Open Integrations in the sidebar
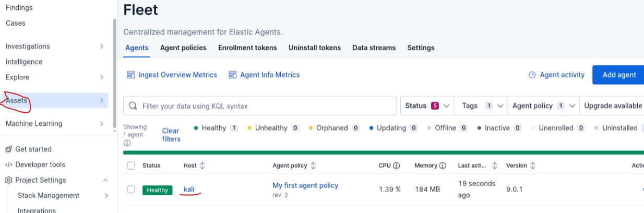 point(37,210)
